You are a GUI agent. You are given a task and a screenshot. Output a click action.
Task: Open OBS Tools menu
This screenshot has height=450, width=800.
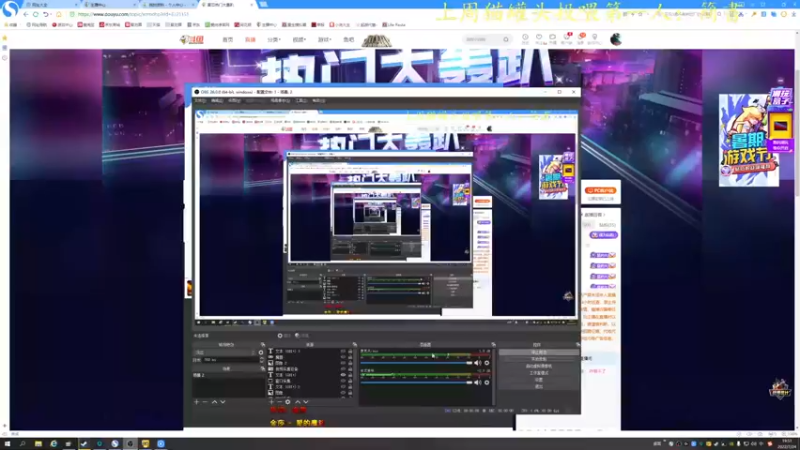(301, 101)
